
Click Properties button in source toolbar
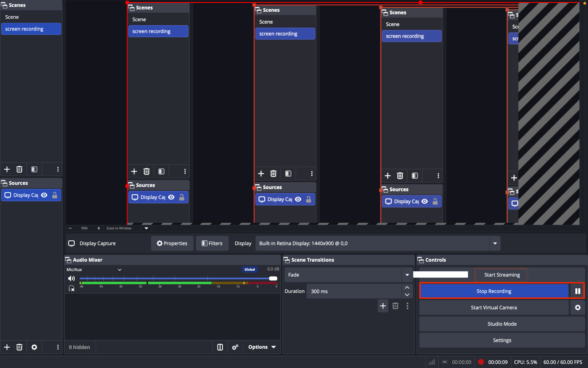172,244
